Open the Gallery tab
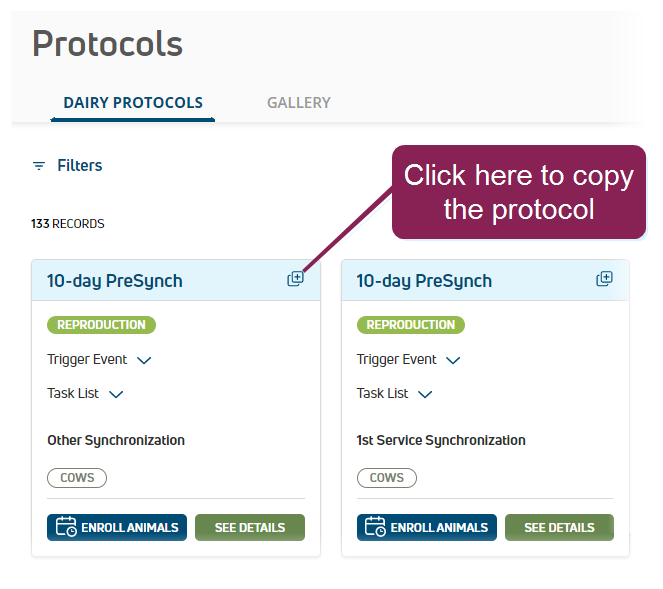Viewport: 663px width, 589px height. tap(298, 103)
